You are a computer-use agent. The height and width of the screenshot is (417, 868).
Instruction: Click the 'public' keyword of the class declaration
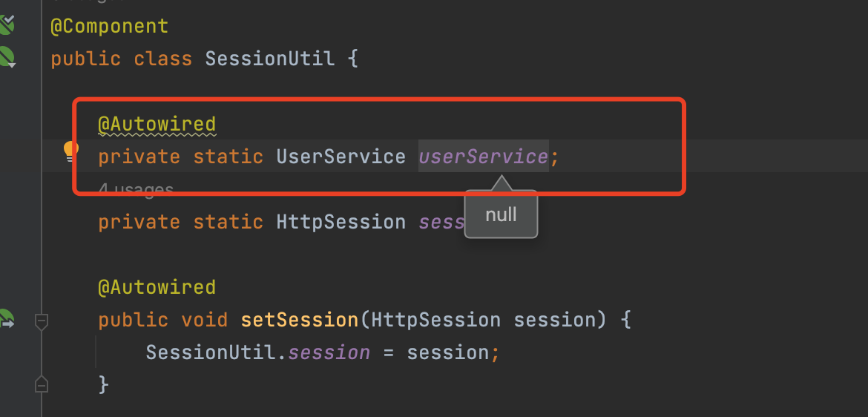point(85,59)
